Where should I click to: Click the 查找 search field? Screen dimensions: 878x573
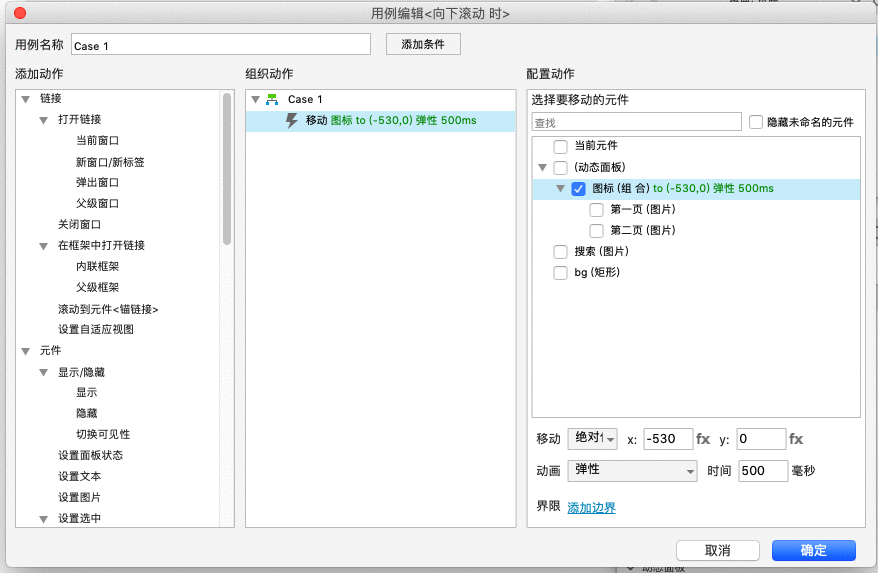pyautogui.click(x=637, y=122)
